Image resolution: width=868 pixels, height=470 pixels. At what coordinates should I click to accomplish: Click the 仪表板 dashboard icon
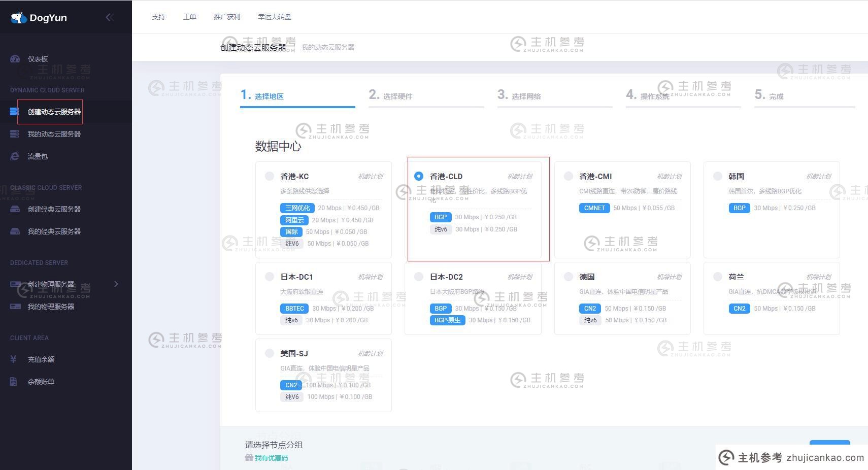(15, 59)
